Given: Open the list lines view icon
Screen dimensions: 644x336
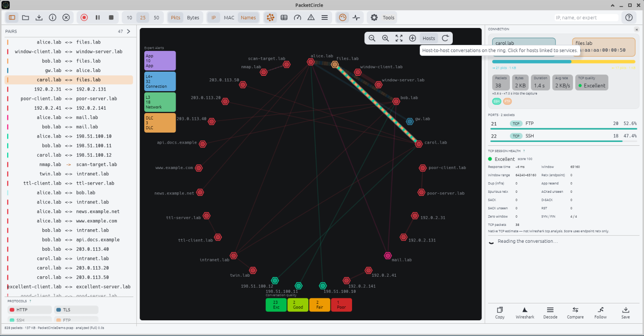Looking at the screenshot, I should pyautogui.click(x=325, y=17).
